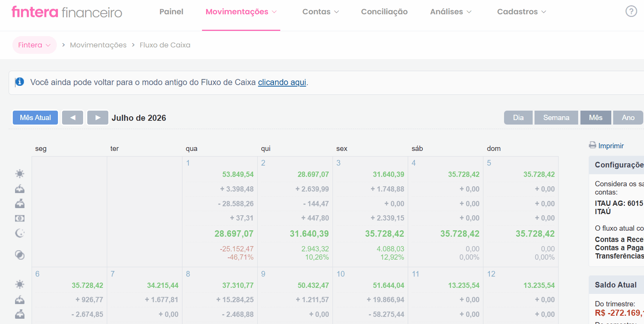
Task: Open the Conciliação menu item
Action: coord(384,12)
